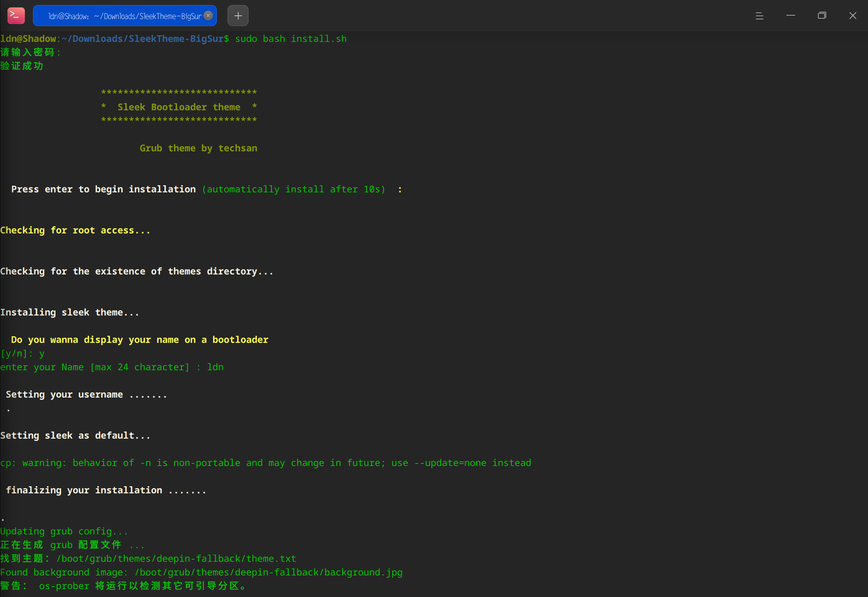Open a new terminal tab
The width and height of the screenshot is (868, 597).
(238, 16)
